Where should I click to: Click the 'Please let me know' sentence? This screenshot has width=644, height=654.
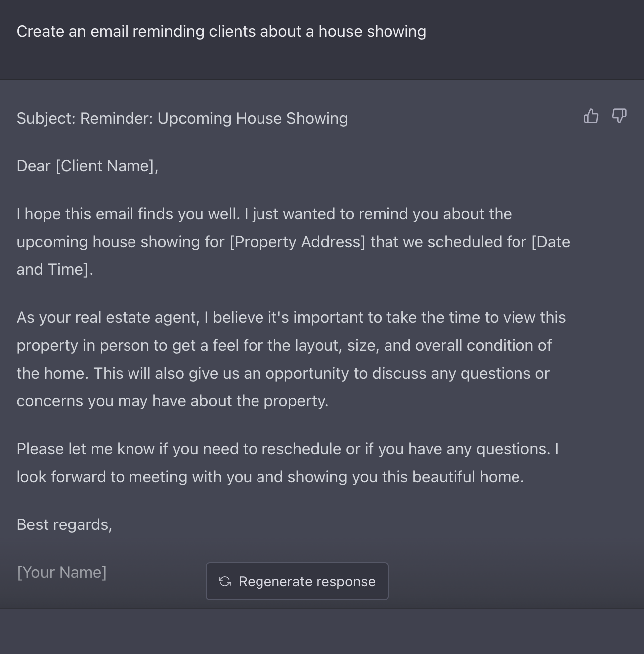[85, 449]
